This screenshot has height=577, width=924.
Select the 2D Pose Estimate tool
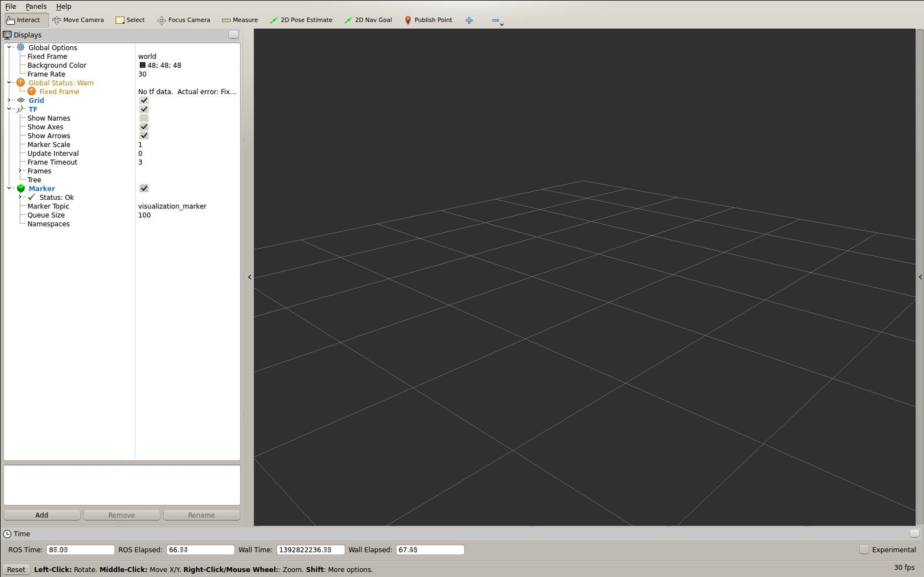pyautogui.click(x=301, y=20)
